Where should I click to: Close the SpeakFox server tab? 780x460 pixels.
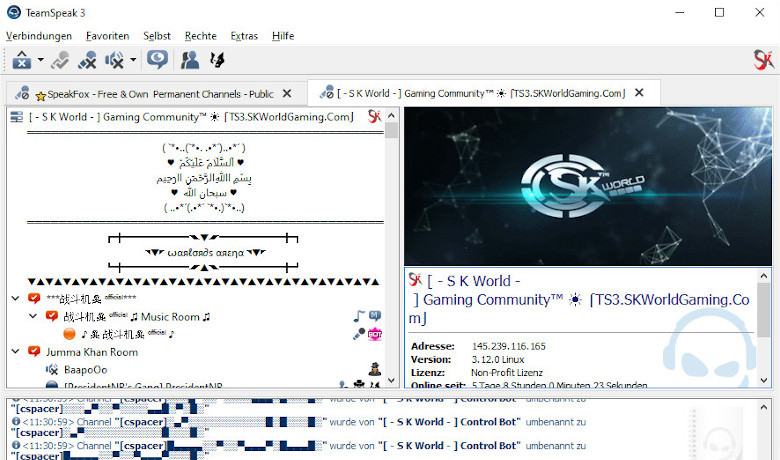pyautogui.click(x=287, y=93)
